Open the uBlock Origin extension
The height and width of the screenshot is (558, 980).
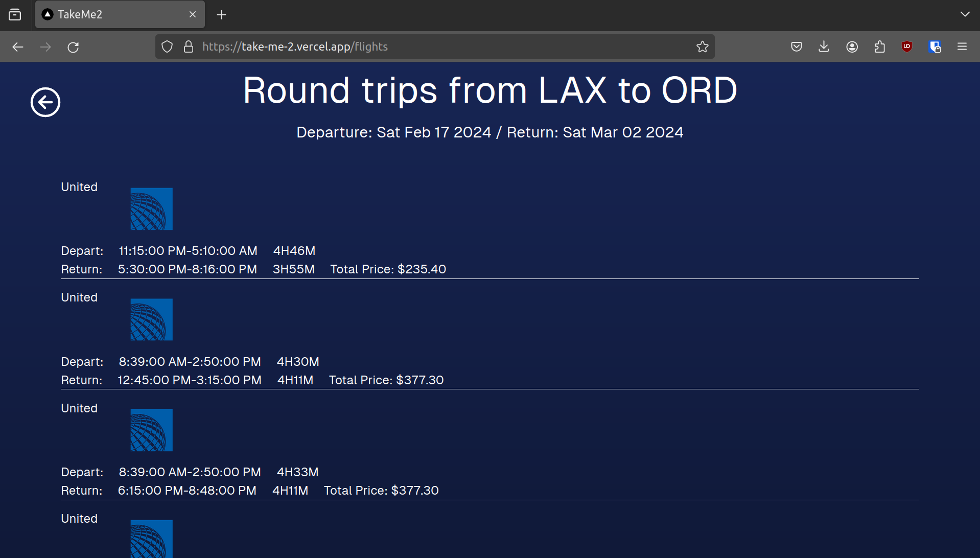point(907,47)
